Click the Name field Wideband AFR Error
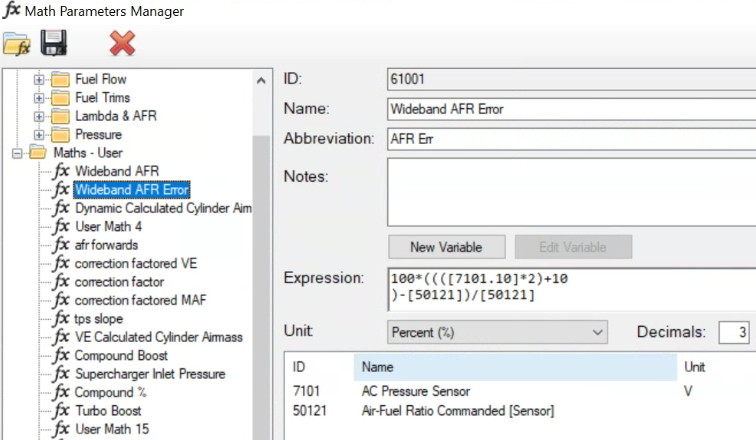 [571, 109]
